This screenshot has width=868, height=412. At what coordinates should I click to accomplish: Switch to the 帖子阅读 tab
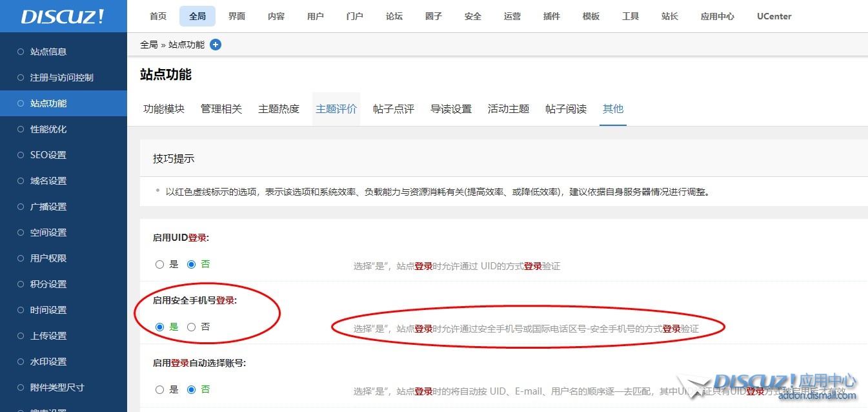(565, 108)
